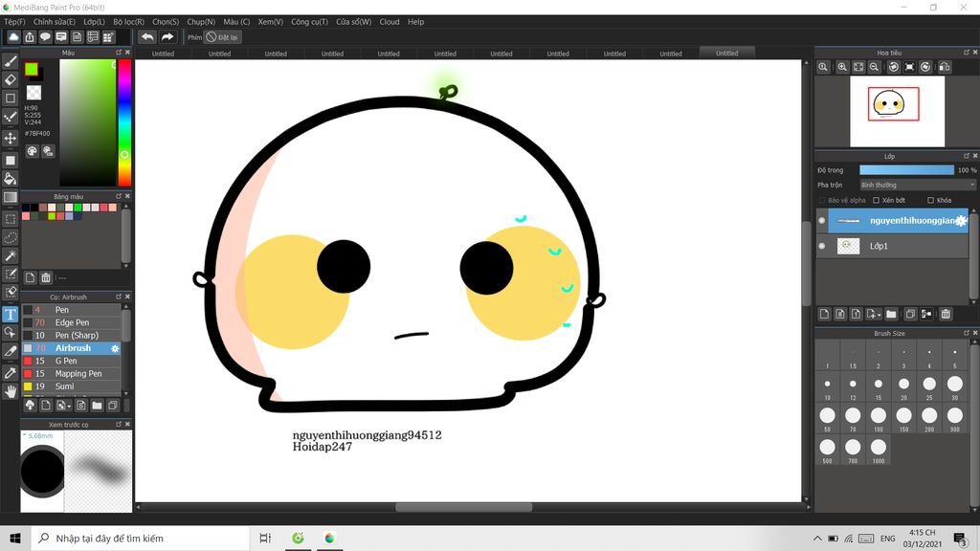Open the color palette icon under hex value
The image size is (980, 551).
(32, 151)
